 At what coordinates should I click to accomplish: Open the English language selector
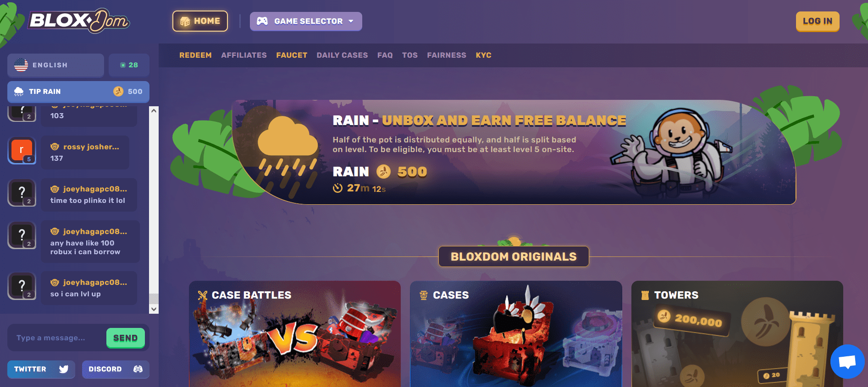click(55, 65)
